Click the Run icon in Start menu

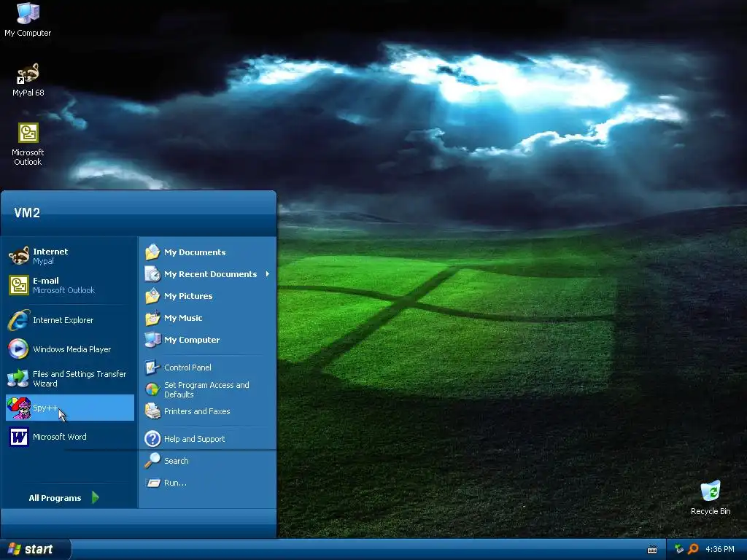[152, 483]
